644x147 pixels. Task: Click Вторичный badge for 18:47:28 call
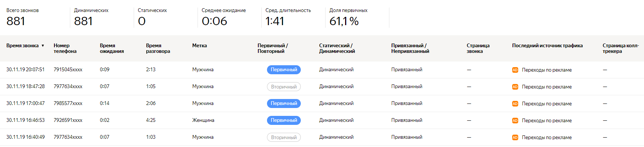pos(284,87)
